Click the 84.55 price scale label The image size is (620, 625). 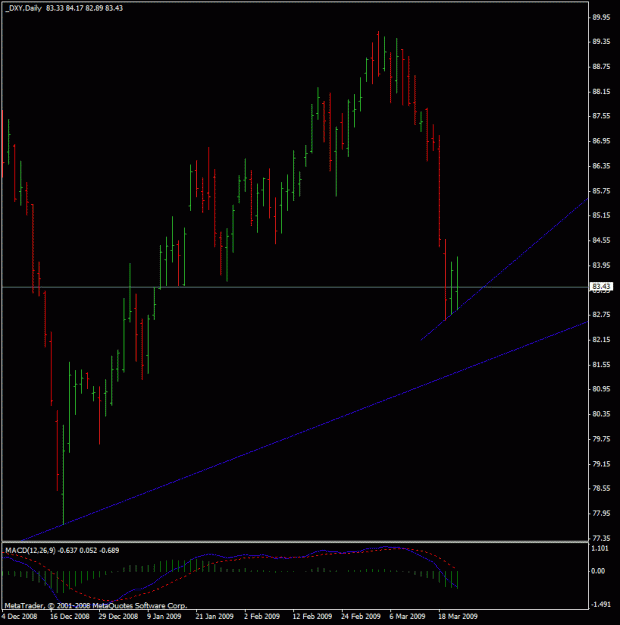(x=601, y=240)
